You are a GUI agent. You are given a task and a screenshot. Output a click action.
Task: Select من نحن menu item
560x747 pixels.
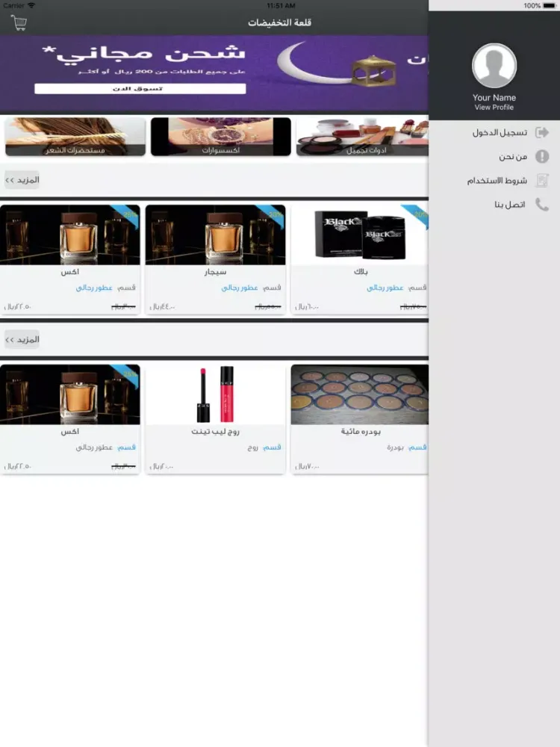(513, 157)
